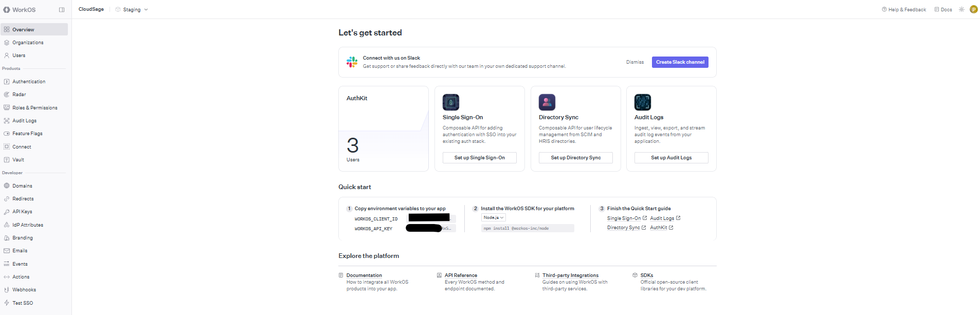Toggle the light/dark theme sun icon

tap(961, 9)
